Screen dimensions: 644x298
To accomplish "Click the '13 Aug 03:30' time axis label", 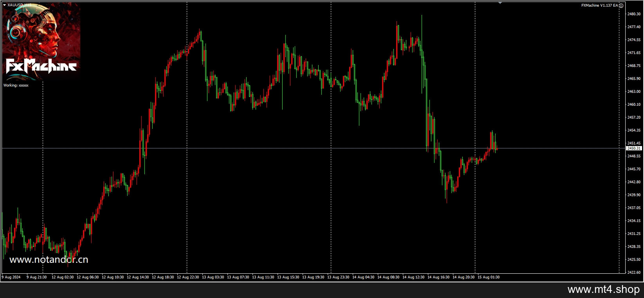I will pyautogui.click(x=213, y=277).
